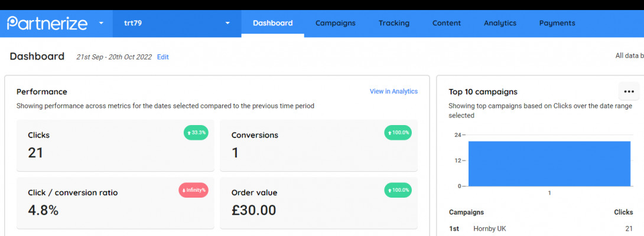Navigate to the Analytics tab
644x236 pixels.
(x=500, y=23)
